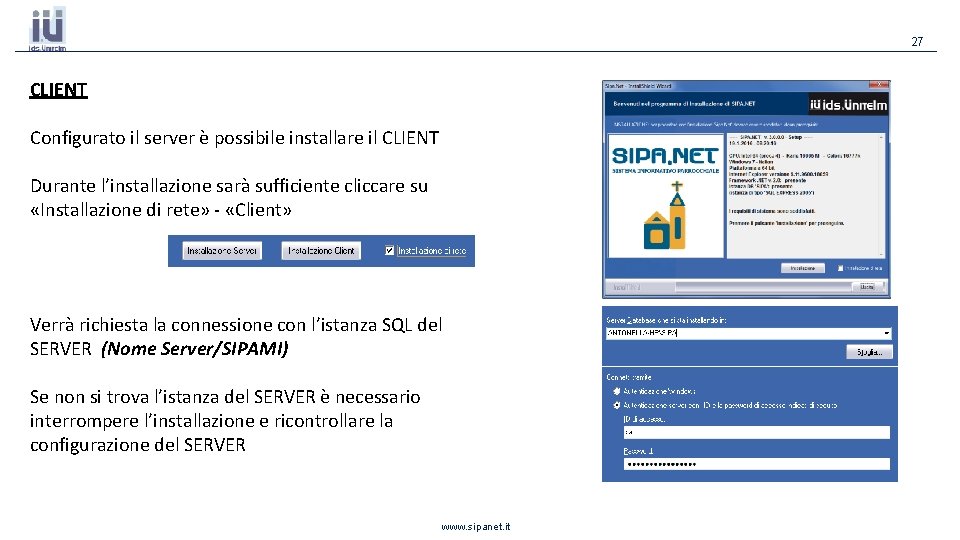
Task: Click the 'SIPA.NET v.3.0.0.0 - Setup' log line
Action: 770,137
